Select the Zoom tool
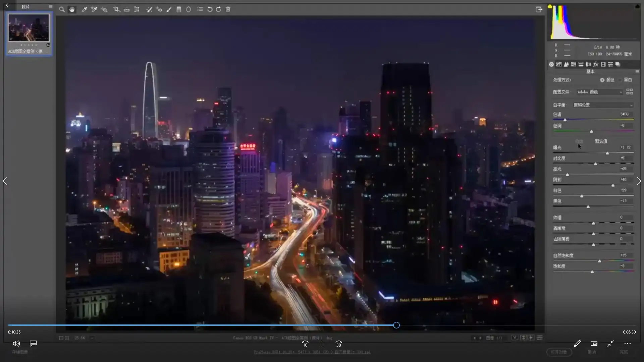Screen dimensions: 644x362 pos(62,9)
